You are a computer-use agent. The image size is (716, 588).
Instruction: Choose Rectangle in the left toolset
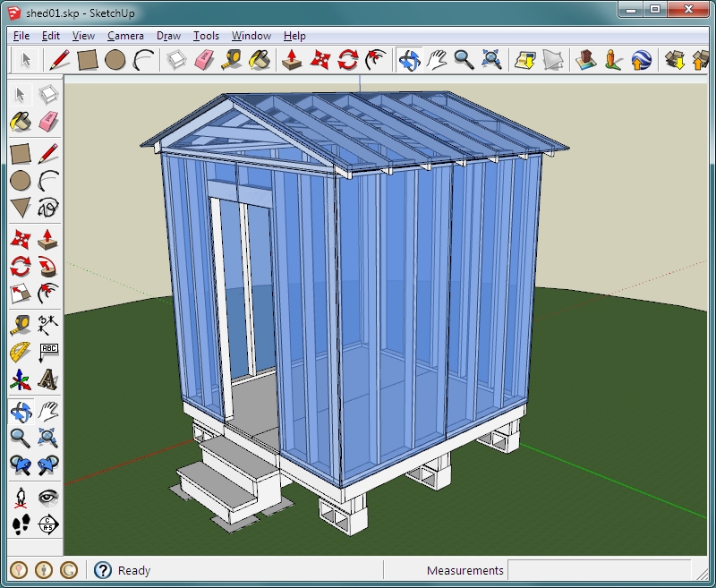tap(20, 154)
